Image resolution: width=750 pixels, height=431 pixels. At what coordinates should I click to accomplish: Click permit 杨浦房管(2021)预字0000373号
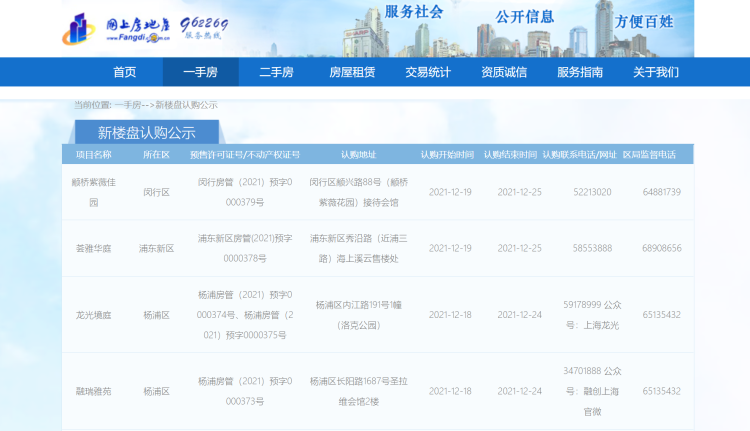(x=245, y=391)
